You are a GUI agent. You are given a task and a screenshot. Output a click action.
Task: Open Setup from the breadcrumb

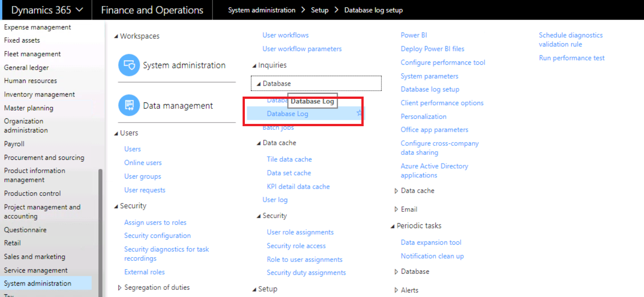click(x=319, y=10)
